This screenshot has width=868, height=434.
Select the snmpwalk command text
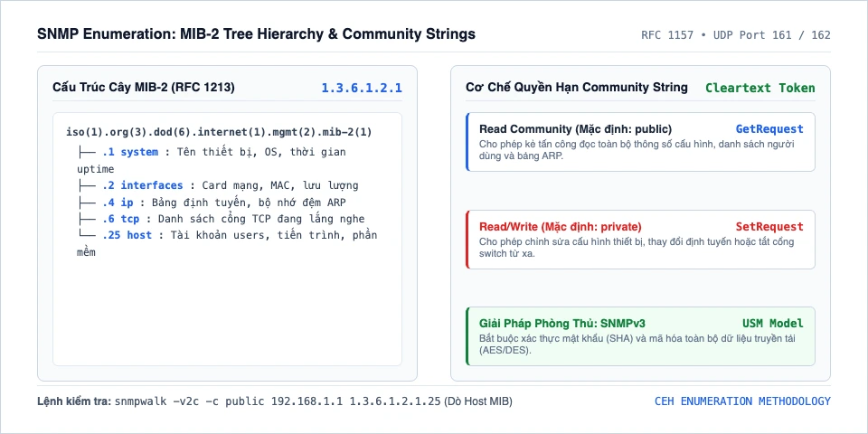point(278,401)
